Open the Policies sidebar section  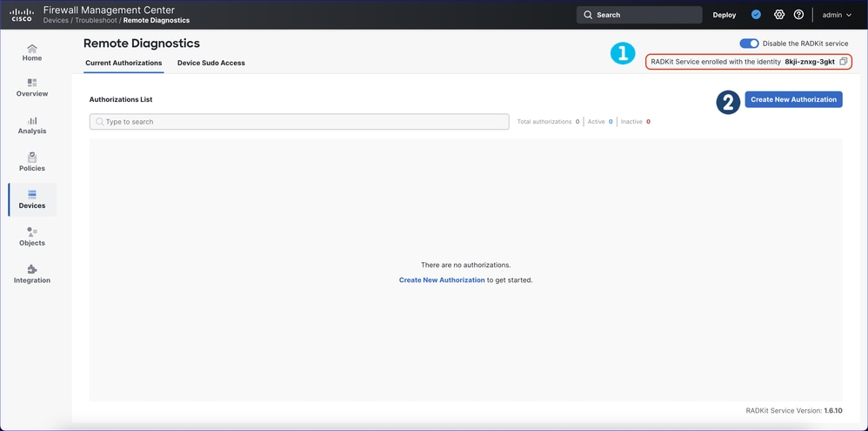click(32, 162)
